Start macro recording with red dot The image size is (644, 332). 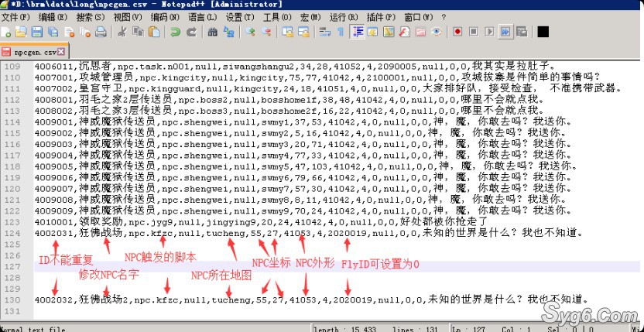(457, 32)
